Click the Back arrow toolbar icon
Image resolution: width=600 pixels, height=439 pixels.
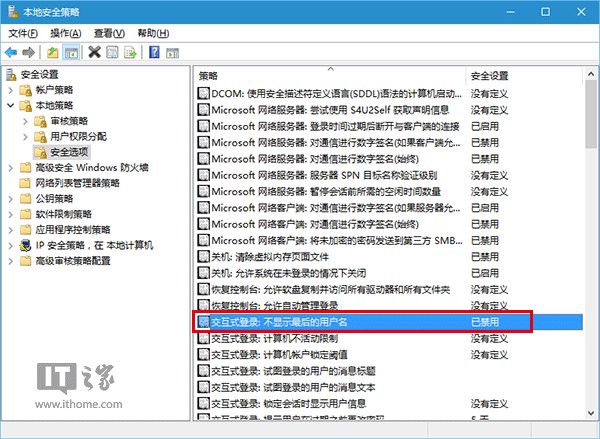tap(11, 52)
